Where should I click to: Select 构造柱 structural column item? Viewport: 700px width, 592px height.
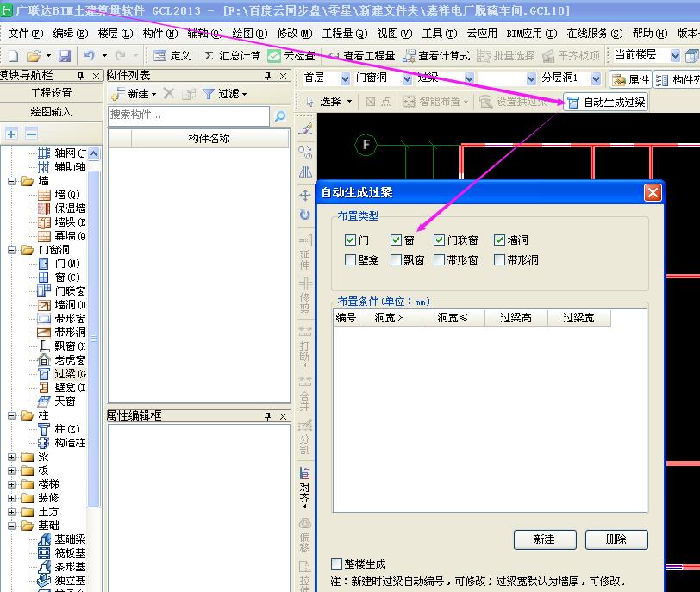62,443
